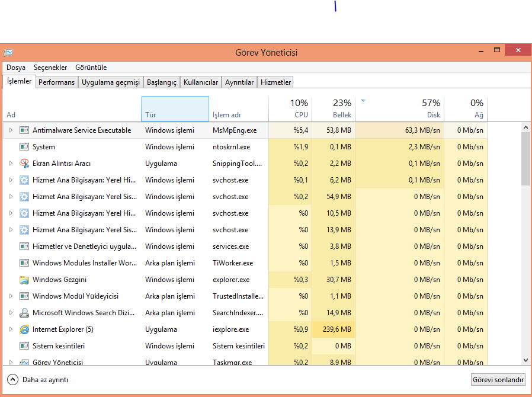This screenshot has height=397, width=532.
Task: Click the ntoskrnl.exe process name cell
Action: point(232,147)
